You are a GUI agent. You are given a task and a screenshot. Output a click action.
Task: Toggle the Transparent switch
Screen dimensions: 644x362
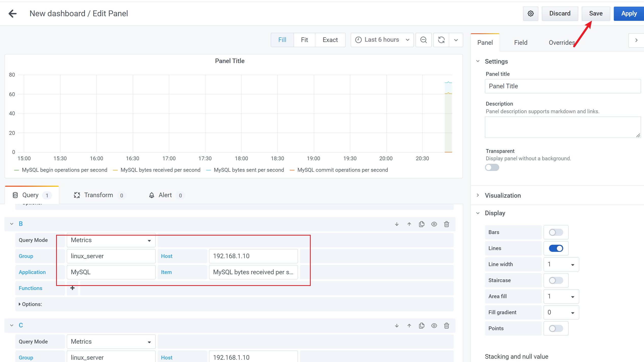coord(492,167)
